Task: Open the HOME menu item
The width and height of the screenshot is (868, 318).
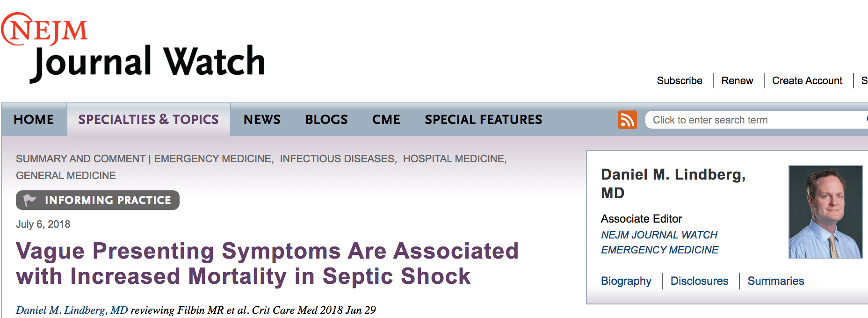Action: (34, 120)
